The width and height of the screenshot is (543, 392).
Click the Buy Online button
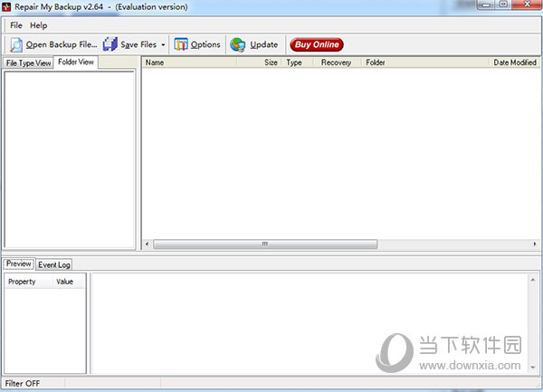click(317, 44)
